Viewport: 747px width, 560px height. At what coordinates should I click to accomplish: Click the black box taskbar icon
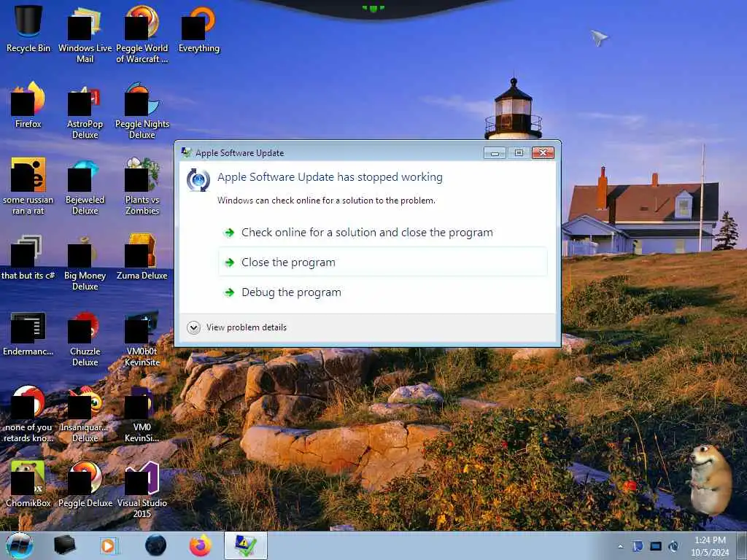65,545
